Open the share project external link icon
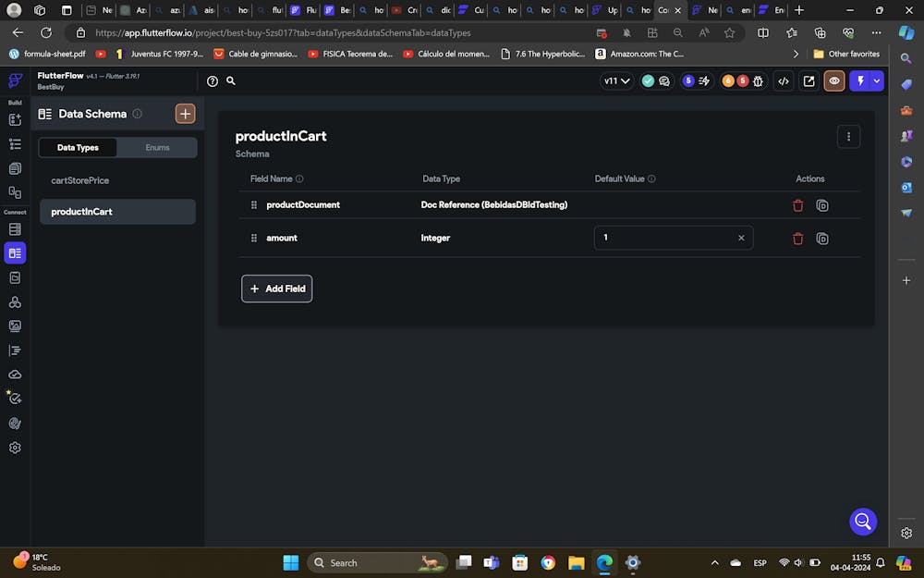The image size is (924, 578). coord(808,81)
